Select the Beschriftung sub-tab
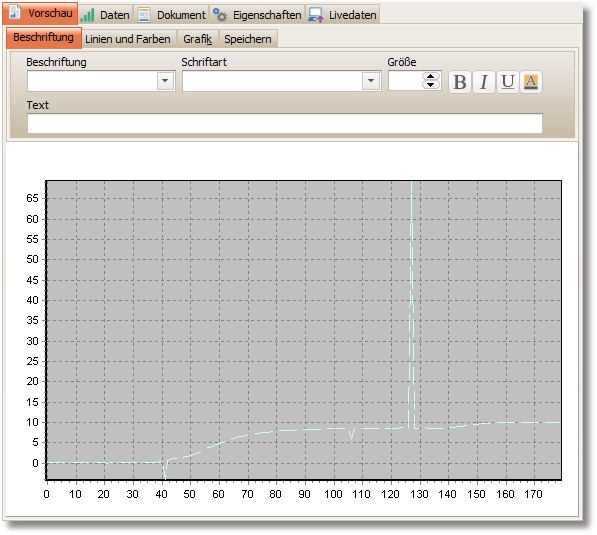 click(x=43, y=38)
